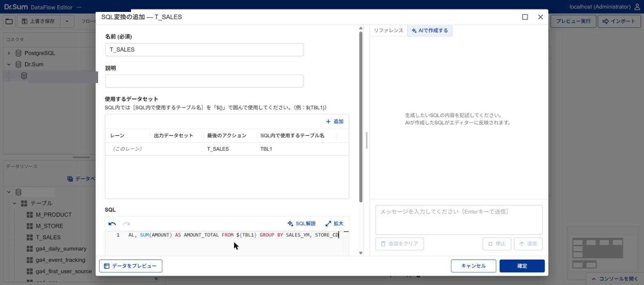Select the M_STORE table
644x285 pixels.
pyautogui.click(x=49, y=226)
